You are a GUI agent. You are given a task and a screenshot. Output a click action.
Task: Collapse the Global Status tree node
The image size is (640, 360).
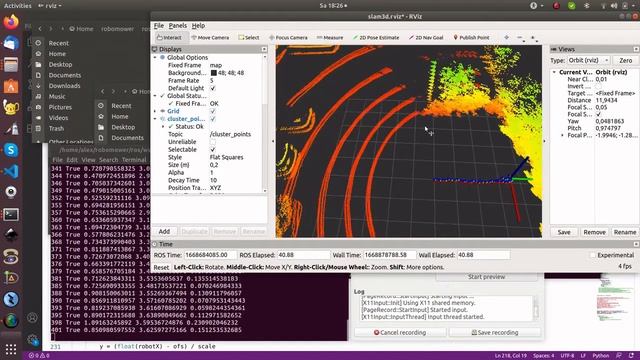click(x=155, y=96)
